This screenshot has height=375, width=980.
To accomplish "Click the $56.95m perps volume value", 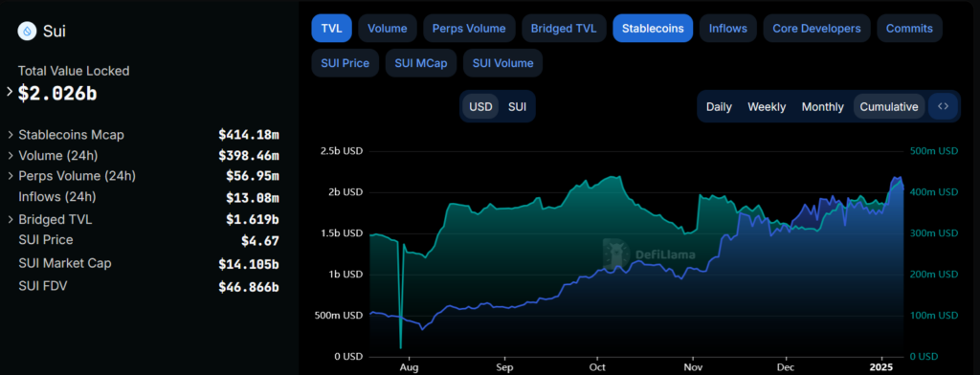I will tap(253, 176).
